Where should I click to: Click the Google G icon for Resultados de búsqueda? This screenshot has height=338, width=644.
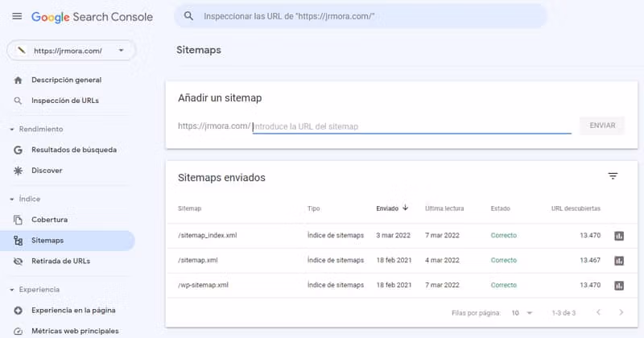click(18, 150)
